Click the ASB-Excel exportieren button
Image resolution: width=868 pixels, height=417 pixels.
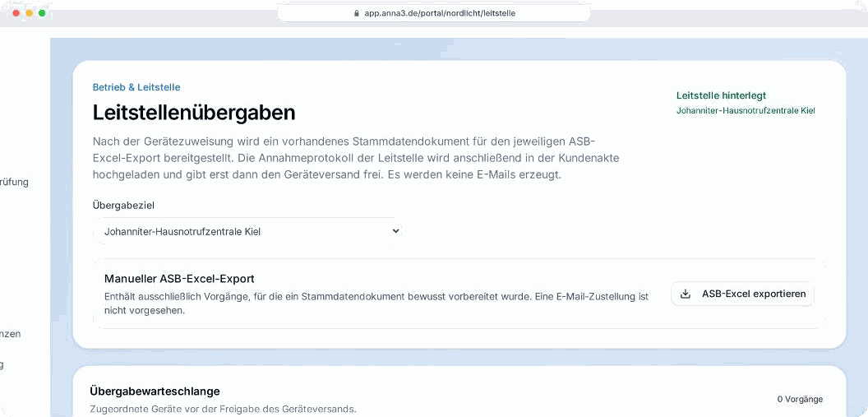[x=742, y=294]
